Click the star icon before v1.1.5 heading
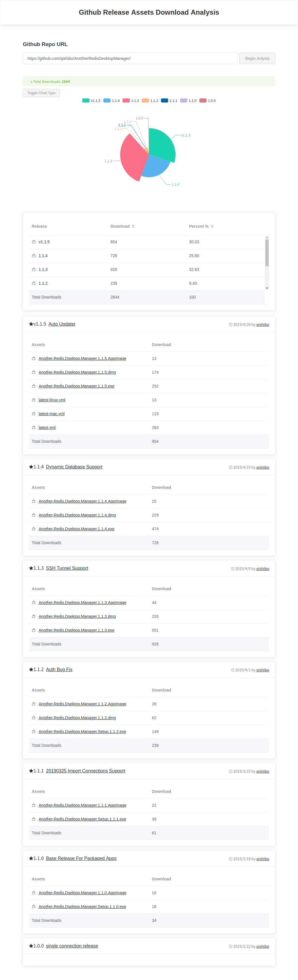298x980 pixels. point(31,324)
